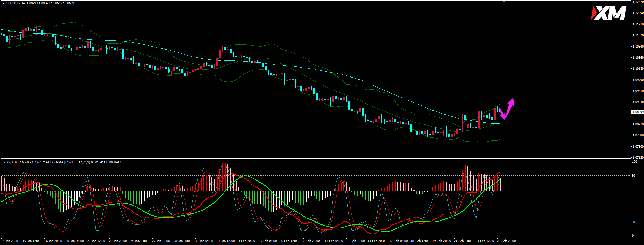Click the stochastic 80 level label
This screenshot has height=245, width=644.
pyautogui.click(x=634, y=176)
